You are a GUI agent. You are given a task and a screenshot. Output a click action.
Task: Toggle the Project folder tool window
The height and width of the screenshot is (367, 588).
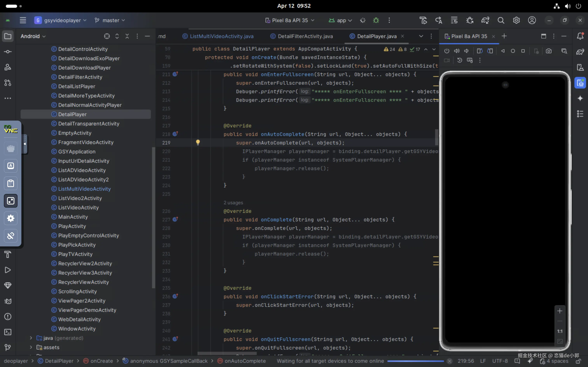tap(8, 36)
